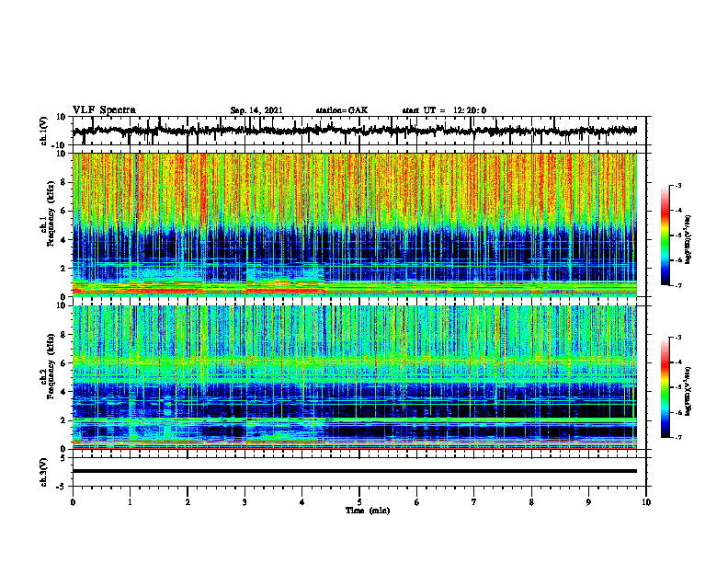728x563 pixels.
Task: Click the upper color scale bar beside ch.1
Action: pos(665,236)
